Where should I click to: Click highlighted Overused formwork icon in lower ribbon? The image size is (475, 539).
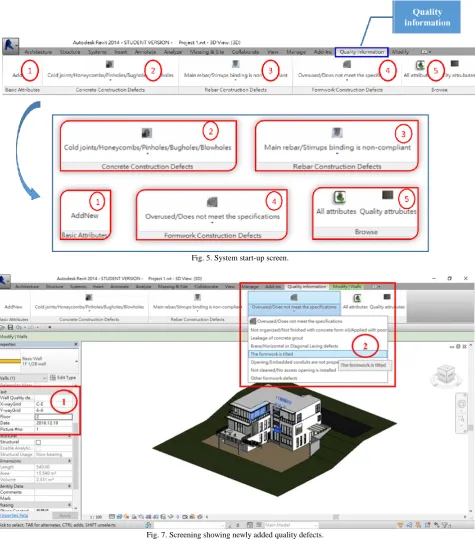(x=294, y=297)
